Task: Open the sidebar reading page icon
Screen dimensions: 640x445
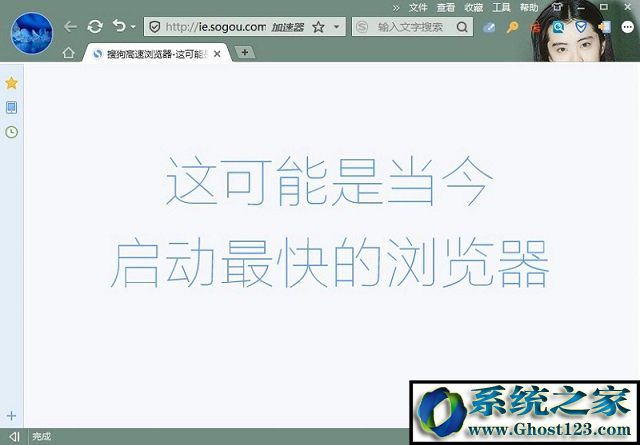Action: (x=11, y=108)
